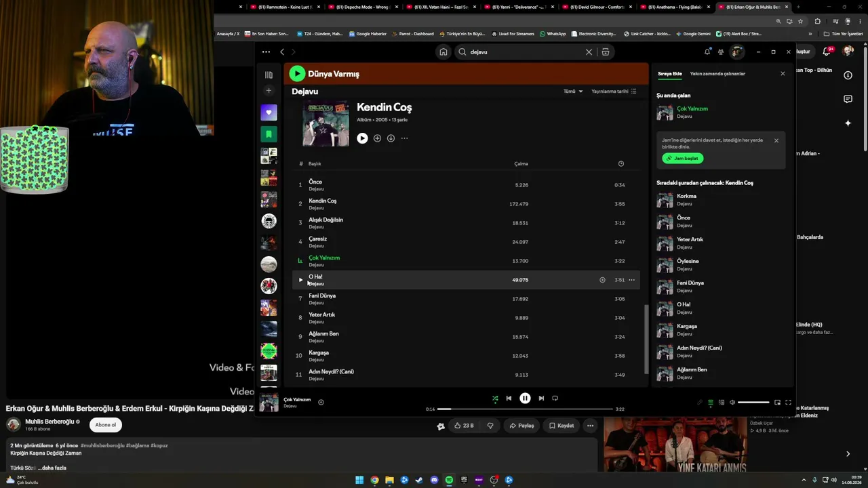The height and width of the screenshot is (488, 868).
Task: Switch to the Sıraya Ekle tab
Action: coord(669,74)
